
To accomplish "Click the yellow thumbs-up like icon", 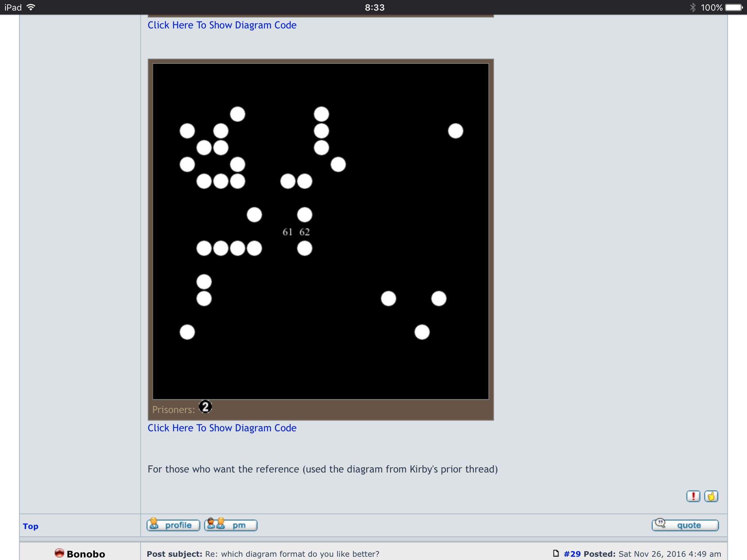I will pos(711,496).
